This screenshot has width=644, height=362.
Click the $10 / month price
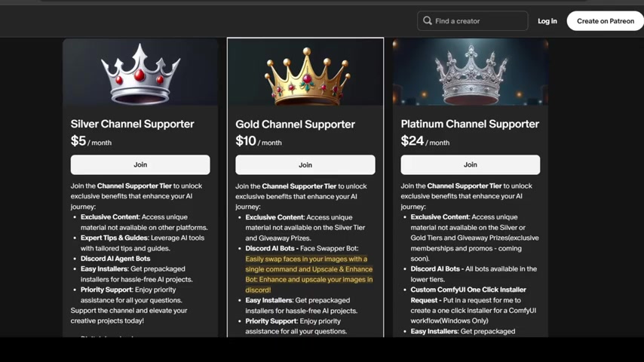pos(259,141)
